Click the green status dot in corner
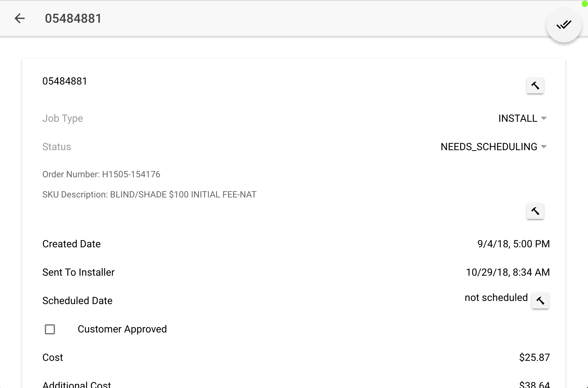Image resolution: width=588 pixels, height=388 pixels. (585, 4)
